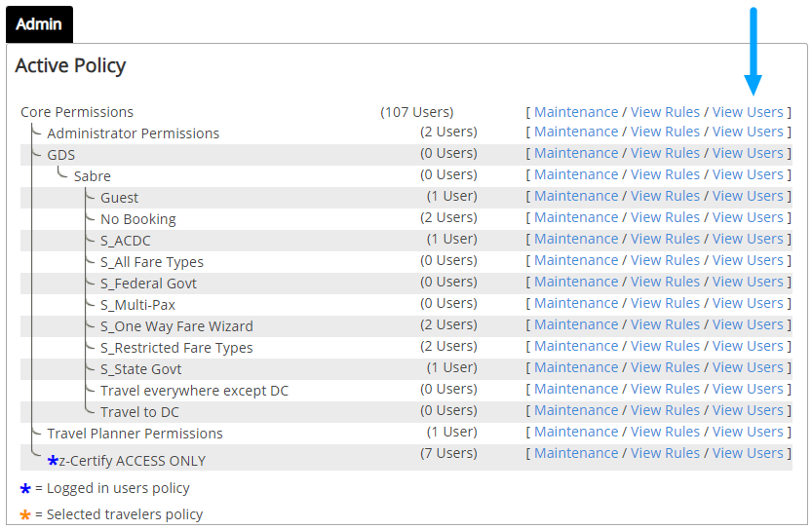Open View Rules for Travel to DC
The width and height of the screenshot is (812, 530).
665,410
